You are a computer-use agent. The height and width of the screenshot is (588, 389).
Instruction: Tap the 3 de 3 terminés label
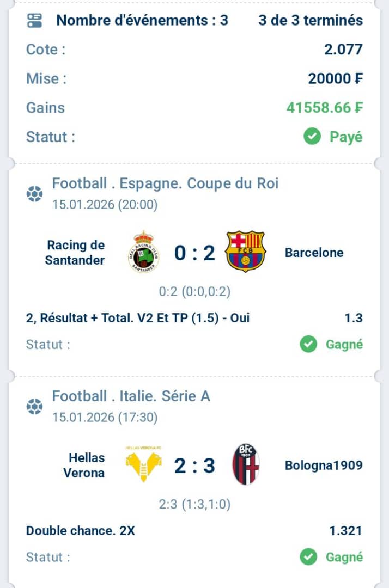[311, 21]
